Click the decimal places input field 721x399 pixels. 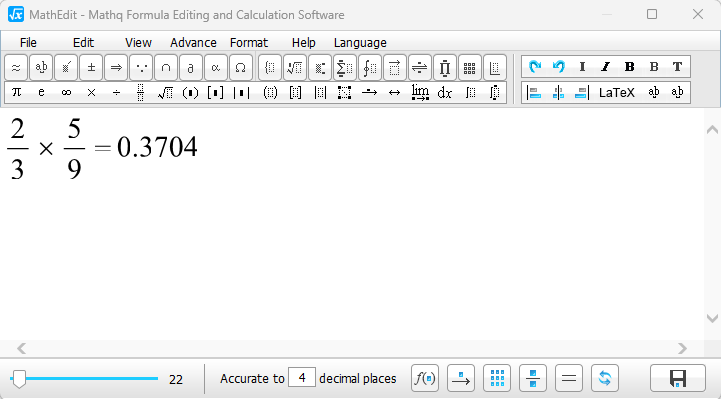click(302, 377)
